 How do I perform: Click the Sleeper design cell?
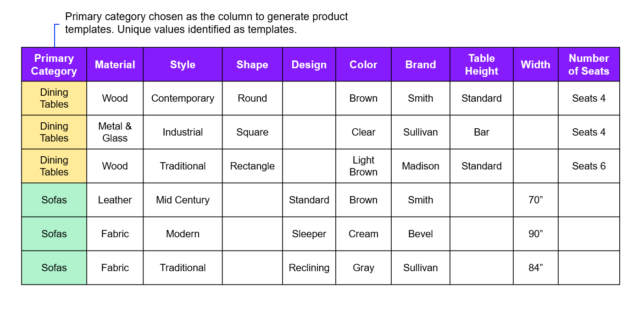tap(309, 234)
